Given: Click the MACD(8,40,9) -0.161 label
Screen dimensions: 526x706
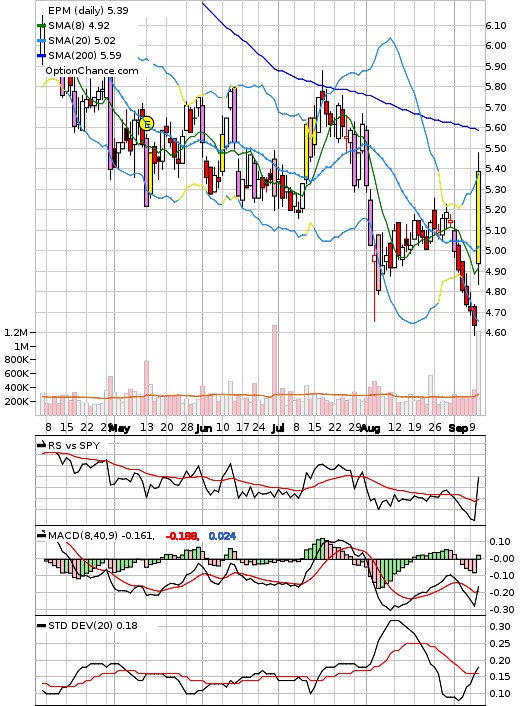Looking at the screenshot, I should pyautogui.click(x=101, y=536).
